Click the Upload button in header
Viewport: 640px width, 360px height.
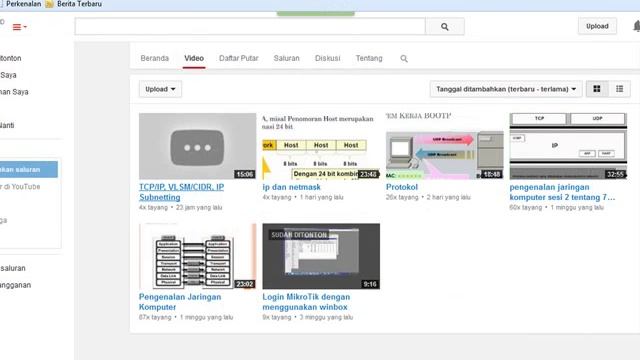[x=597, y=26]
